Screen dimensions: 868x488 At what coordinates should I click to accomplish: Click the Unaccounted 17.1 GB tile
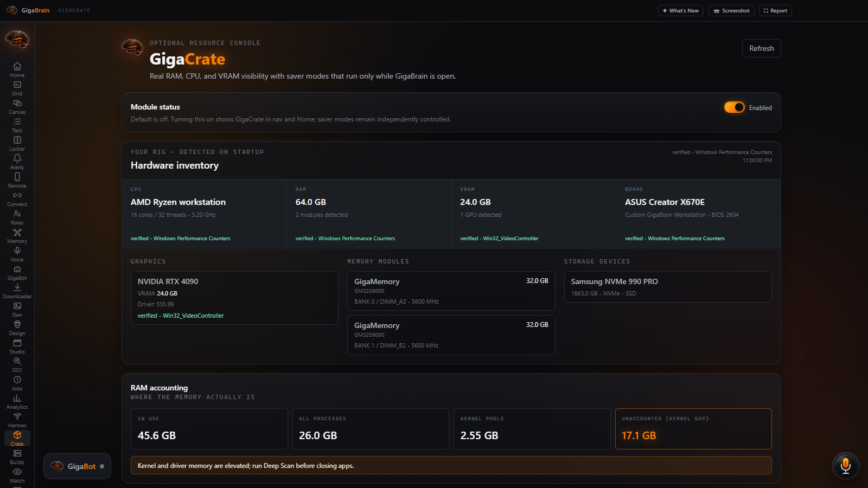click(x=693, y=429)
